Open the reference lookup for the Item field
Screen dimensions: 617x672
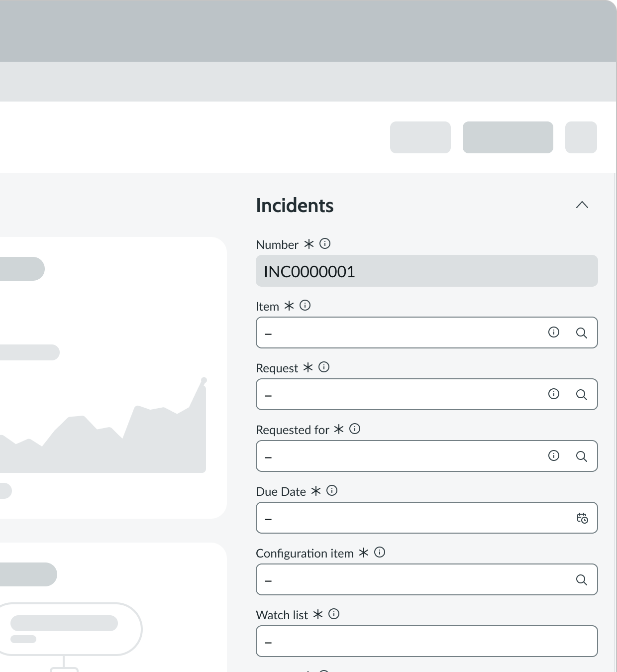click(582, 333)
